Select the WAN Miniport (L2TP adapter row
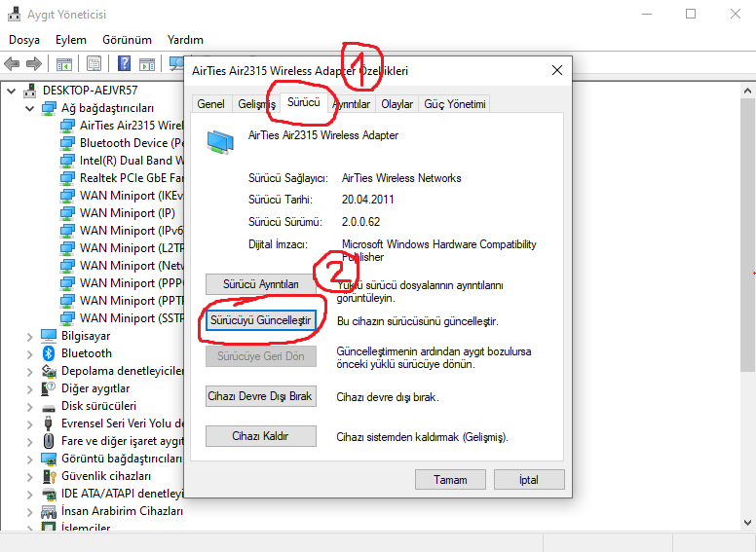The height and width of the screenshot is (552, 756). [122, 248]
